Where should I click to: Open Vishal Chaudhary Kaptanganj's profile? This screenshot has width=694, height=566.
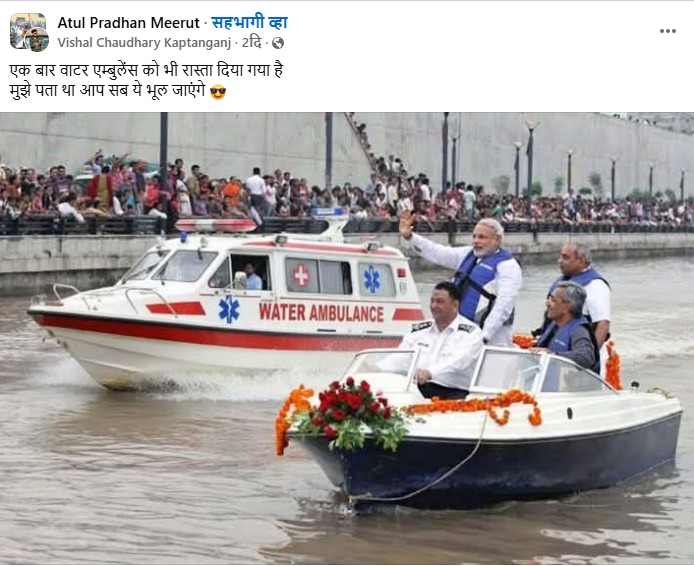point(144,43)
